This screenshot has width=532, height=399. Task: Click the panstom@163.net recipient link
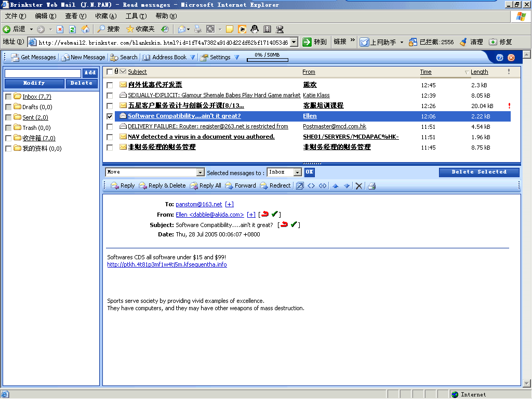click(x=199, y=204)
